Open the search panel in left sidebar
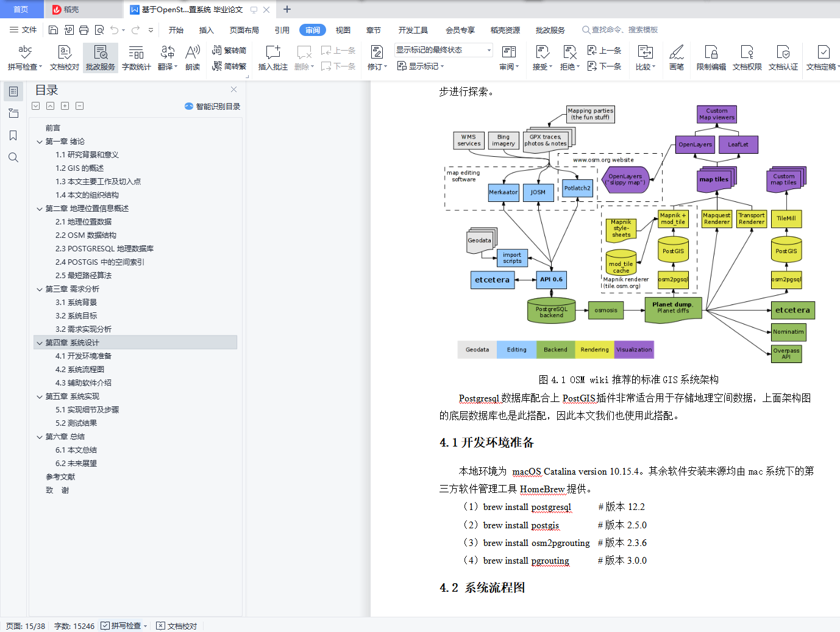 pos(13,157)
